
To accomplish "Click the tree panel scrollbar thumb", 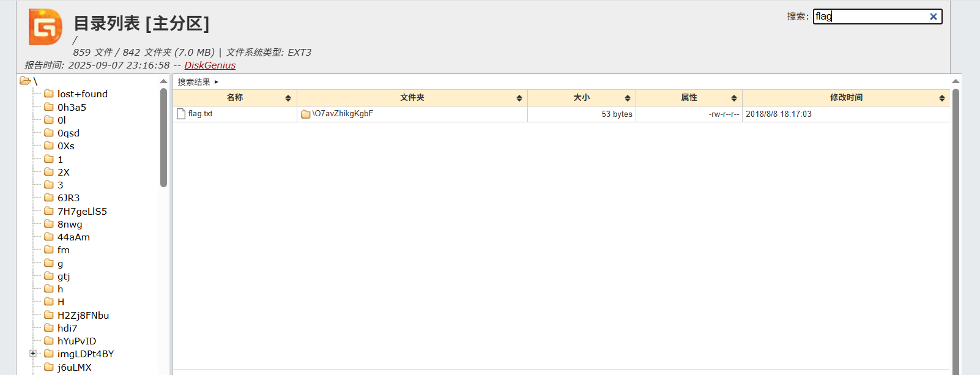I will pyautogui.click(x=163, y=137).
